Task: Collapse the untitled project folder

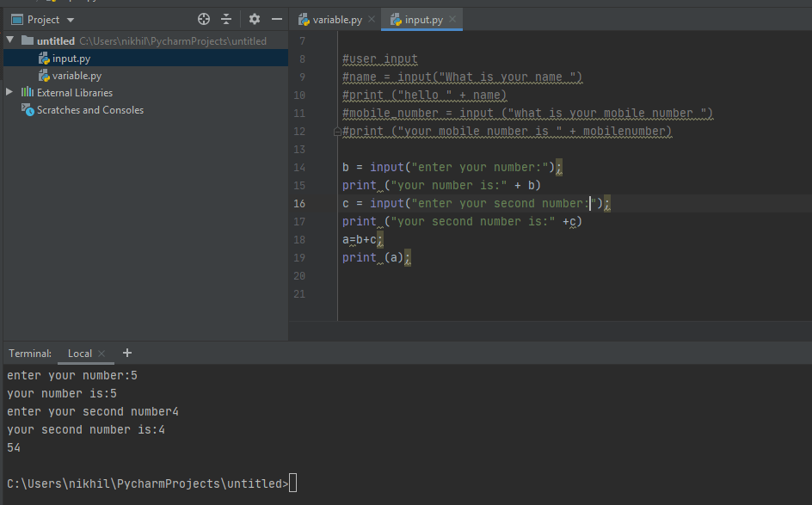Action: pos(9,40)
